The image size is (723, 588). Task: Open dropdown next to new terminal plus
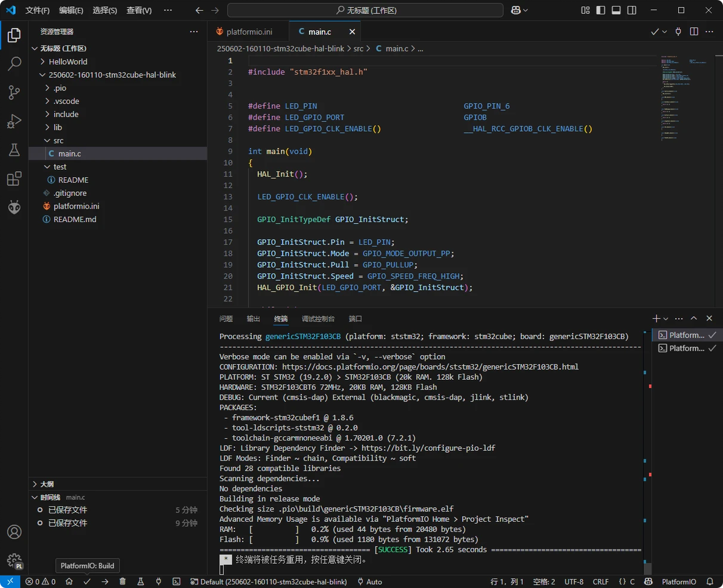tap(666, 319)
